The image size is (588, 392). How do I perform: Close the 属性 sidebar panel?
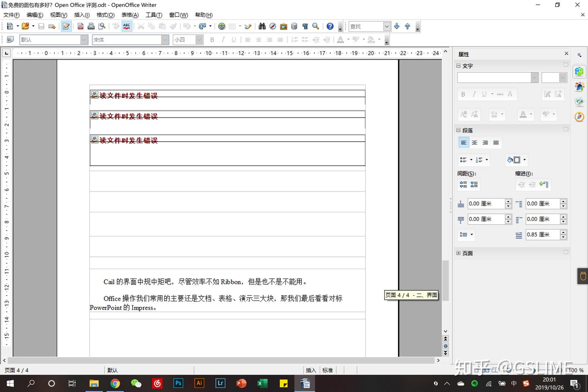[566, 53]
